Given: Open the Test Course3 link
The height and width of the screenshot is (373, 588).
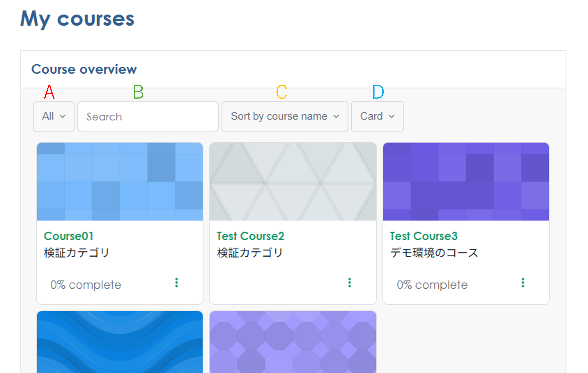Looking at the screenshot, I should pyautogui.click(x=423, y=236).
